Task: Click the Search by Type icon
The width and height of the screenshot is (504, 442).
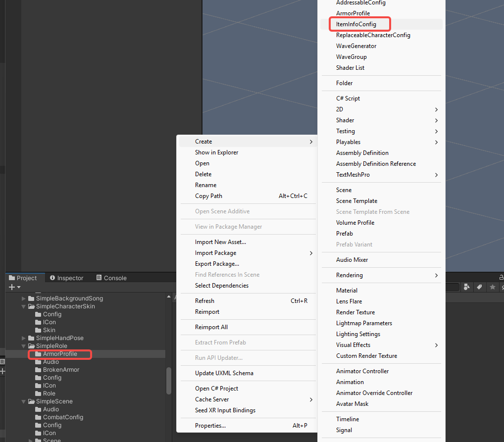Action: 467,287
